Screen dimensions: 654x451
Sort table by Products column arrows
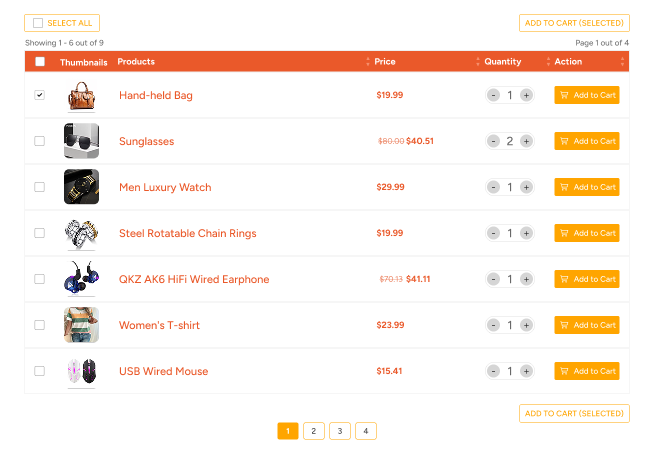point(367,62)
